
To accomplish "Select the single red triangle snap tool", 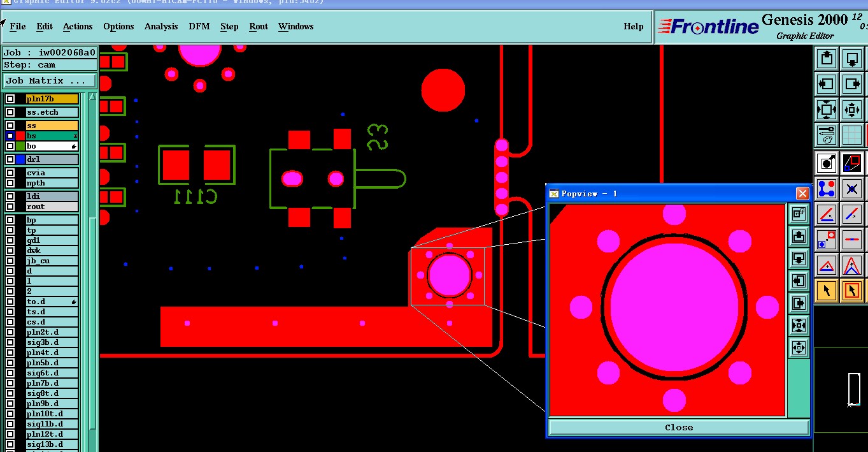I will [x=827, y=265].
